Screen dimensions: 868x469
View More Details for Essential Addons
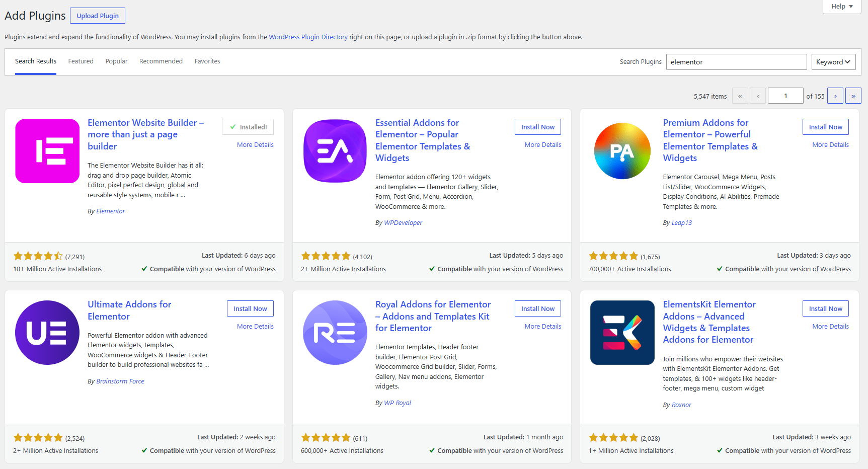543,145
